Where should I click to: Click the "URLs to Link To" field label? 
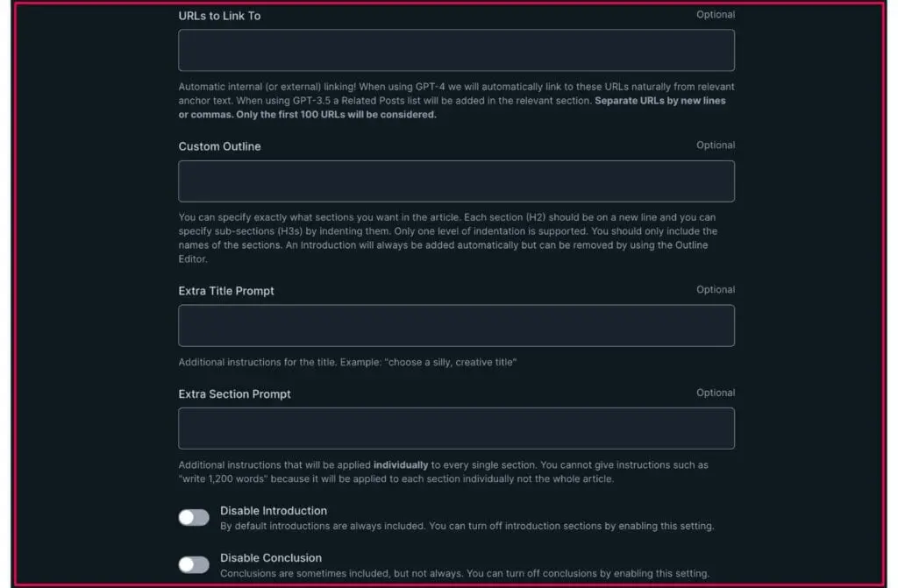click(x=219, y=16)
